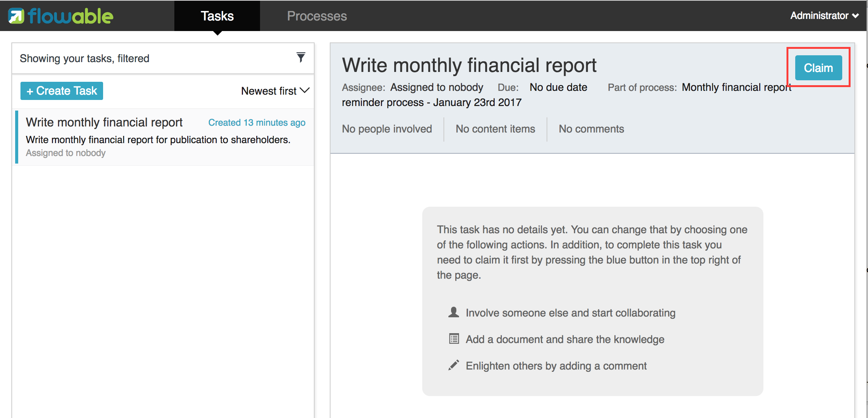Expand the chevron beside Newest first
Screen dimensions: 868x418
(x=305, y=91)
